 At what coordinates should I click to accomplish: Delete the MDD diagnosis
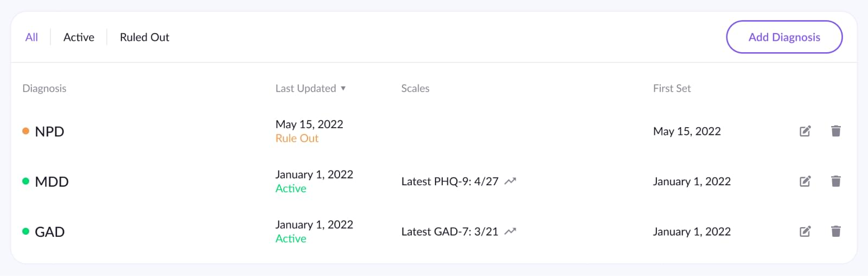coord(836,181)
